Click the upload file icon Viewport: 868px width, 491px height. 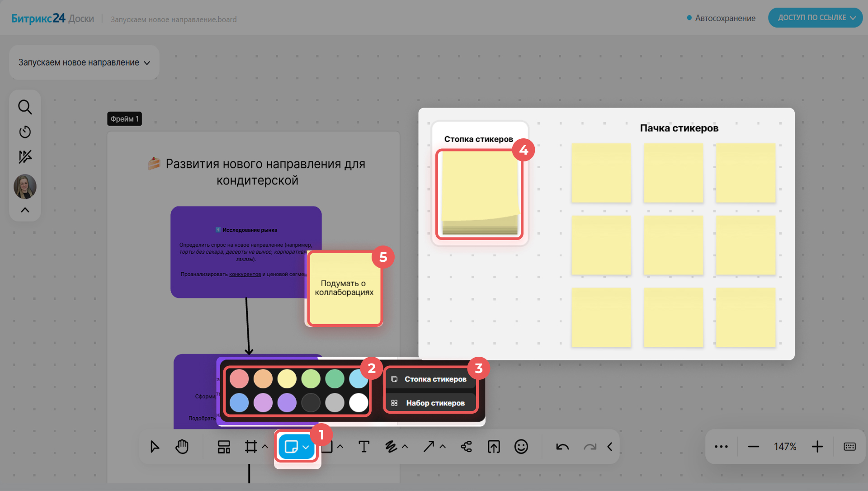click(x=494, y=447)
